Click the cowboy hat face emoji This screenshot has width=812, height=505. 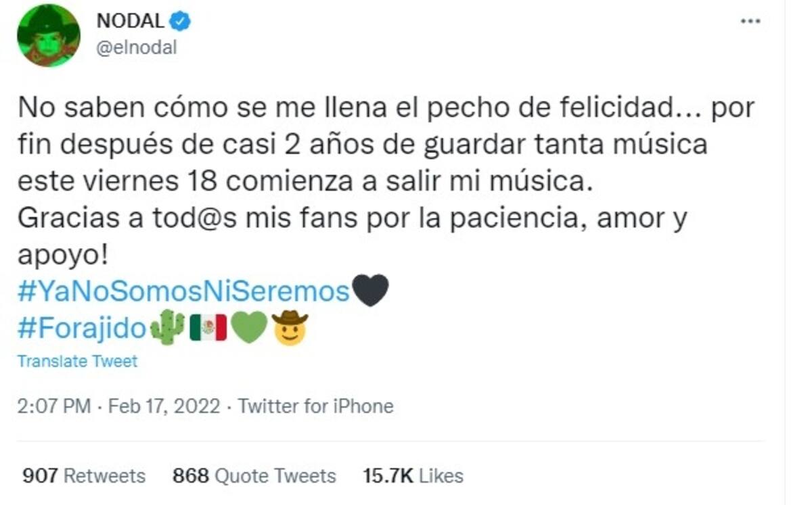[x=290, y=328]
